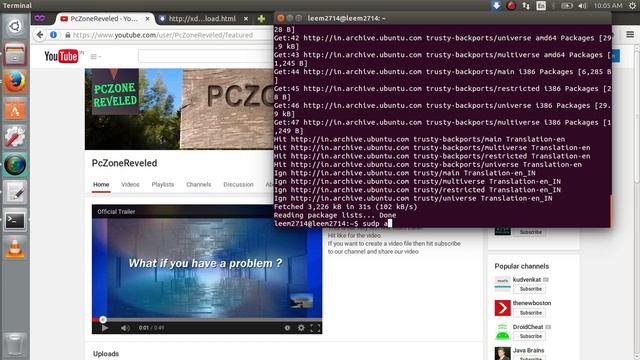Open thenewboston channel link
This screenshot has width=640, height=360.
532,303
